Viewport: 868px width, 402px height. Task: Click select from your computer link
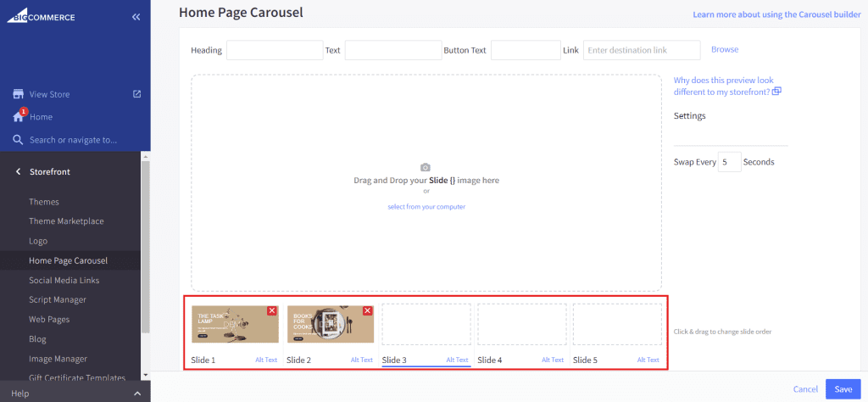[426, 207]
